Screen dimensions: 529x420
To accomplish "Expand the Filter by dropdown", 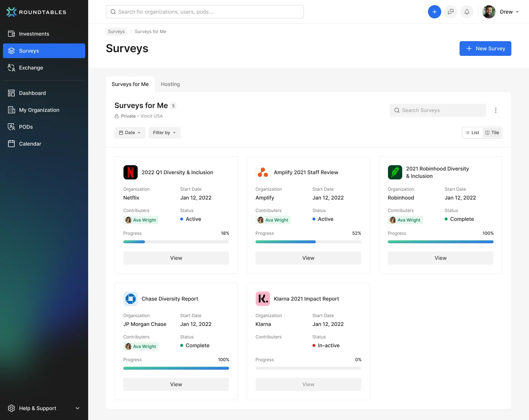I will pos(165,133).
